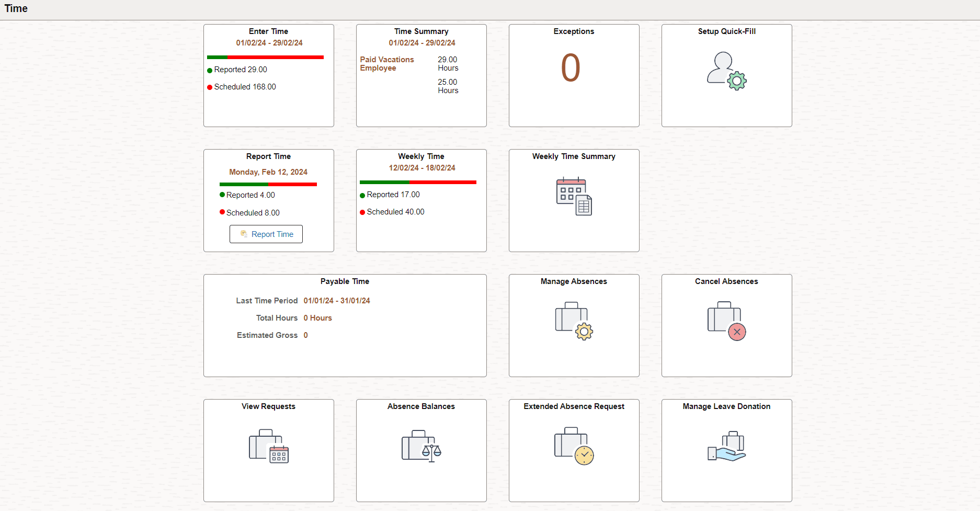Click the Time Summary date range 01/02/24 - 29/02/24
This screenshot has width=980, height=511.
point(421,43)
